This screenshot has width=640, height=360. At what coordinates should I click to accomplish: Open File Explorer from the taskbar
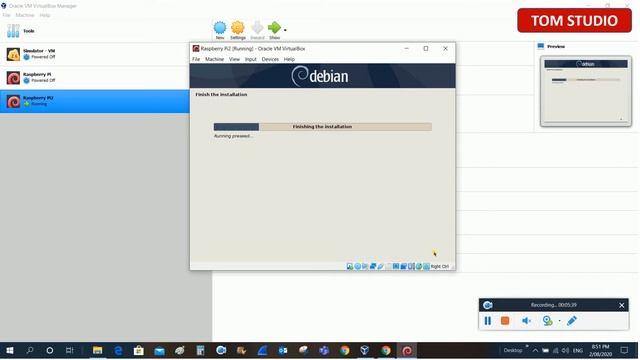pyautogui.click(x=98, y=351)
